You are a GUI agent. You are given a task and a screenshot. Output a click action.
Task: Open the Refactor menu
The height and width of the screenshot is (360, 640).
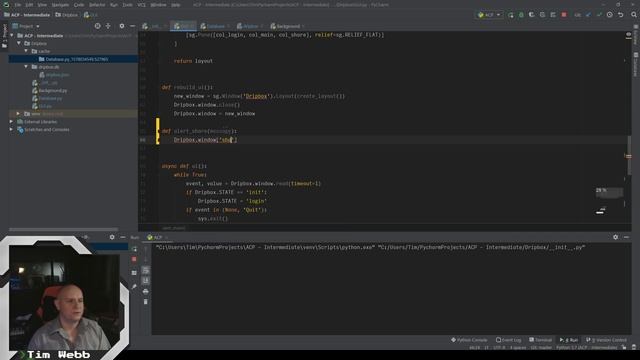click(97, 5)
